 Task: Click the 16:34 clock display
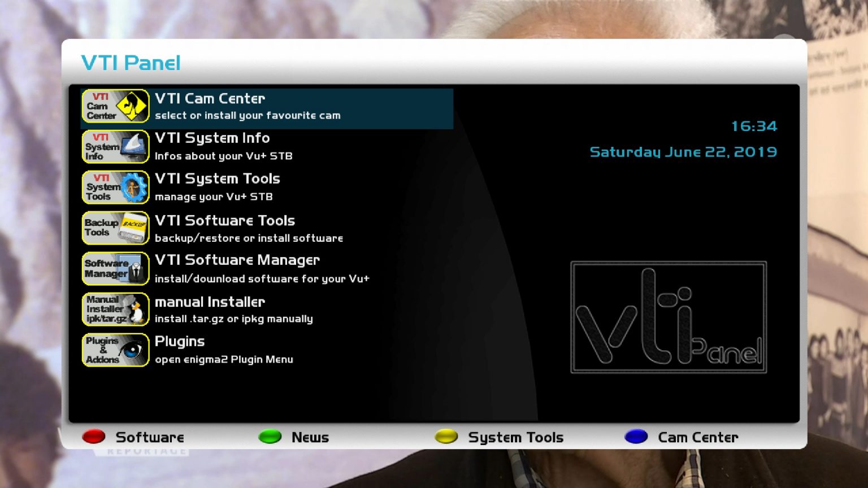click(x=754, y=126)
